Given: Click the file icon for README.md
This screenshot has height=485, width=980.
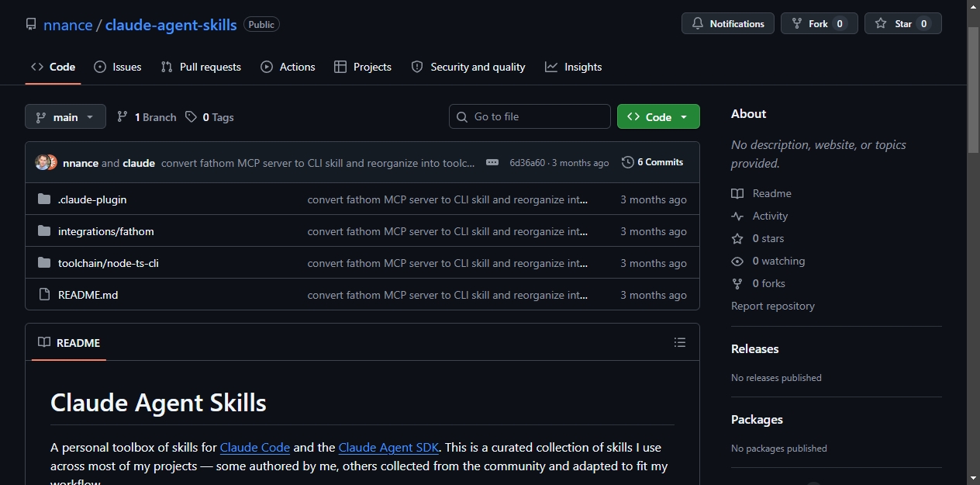Looking at the screenshot, I should point(44,295).
